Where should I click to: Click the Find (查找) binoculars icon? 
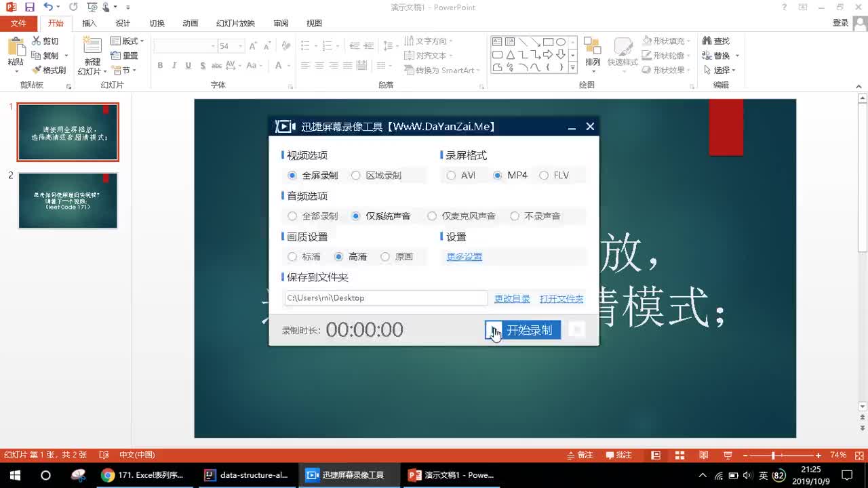[x=707, y=41]
